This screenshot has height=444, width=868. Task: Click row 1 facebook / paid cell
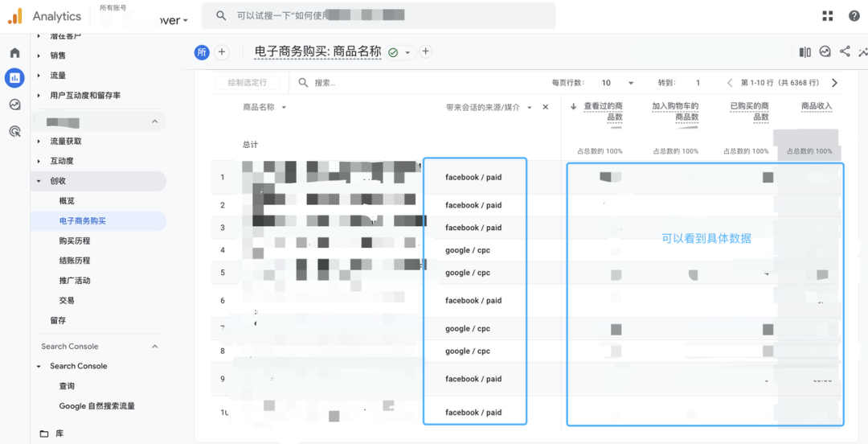point(473,178)
